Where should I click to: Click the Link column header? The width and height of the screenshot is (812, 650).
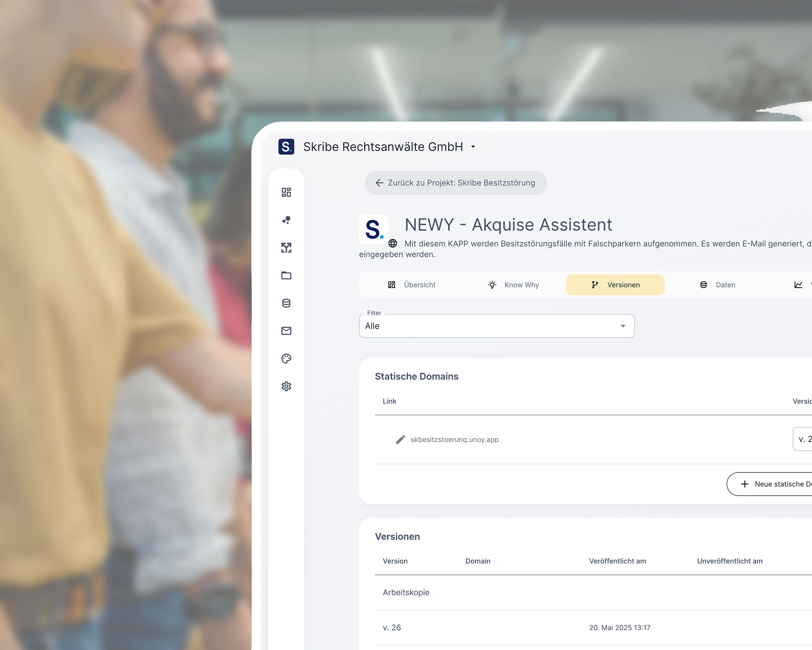(x=389, y=401)
